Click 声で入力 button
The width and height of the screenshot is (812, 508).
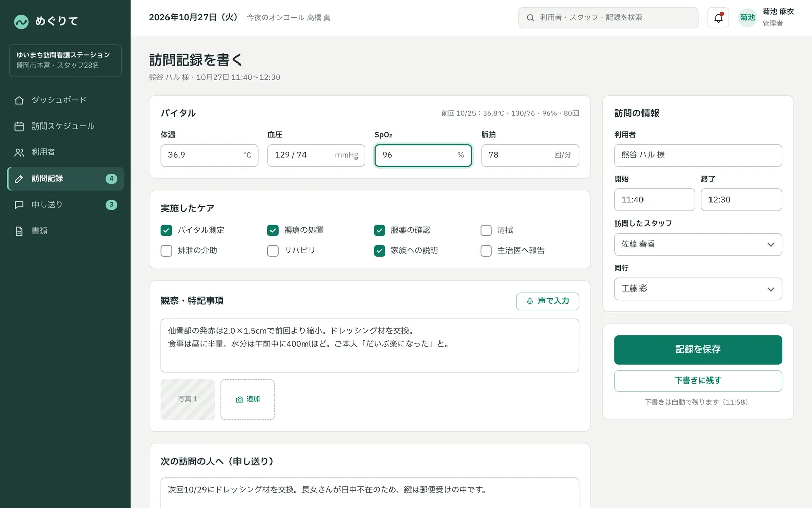(x=548, y=301)
